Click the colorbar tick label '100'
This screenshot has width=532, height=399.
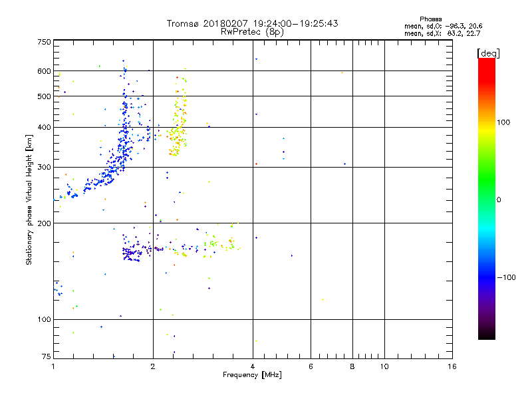[503, 122]
